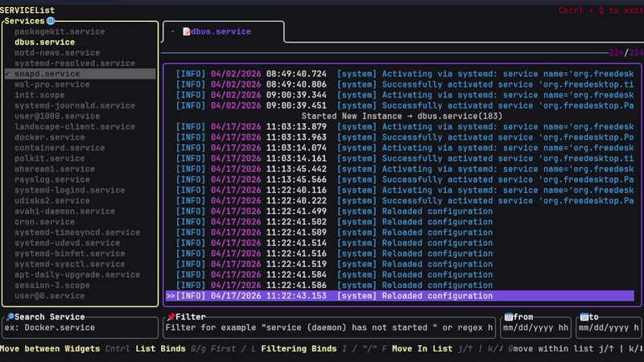The width and height of the screenshot is (644, 362).
Task: Select apt-daily-upgrade.service in the list
Action: point(80,275)
